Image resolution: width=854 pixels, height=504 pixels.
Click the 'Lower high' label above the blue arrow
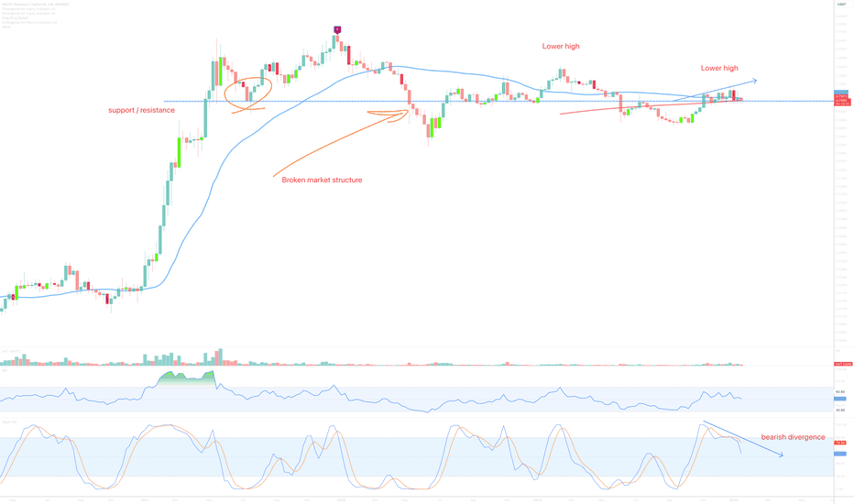point(719,68)
